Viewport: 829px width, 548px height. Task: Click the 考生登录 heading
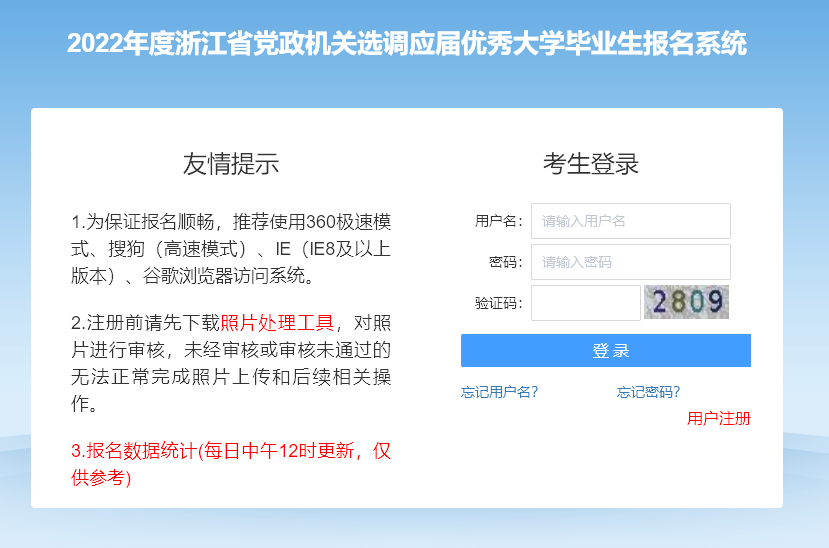[590, 164]
